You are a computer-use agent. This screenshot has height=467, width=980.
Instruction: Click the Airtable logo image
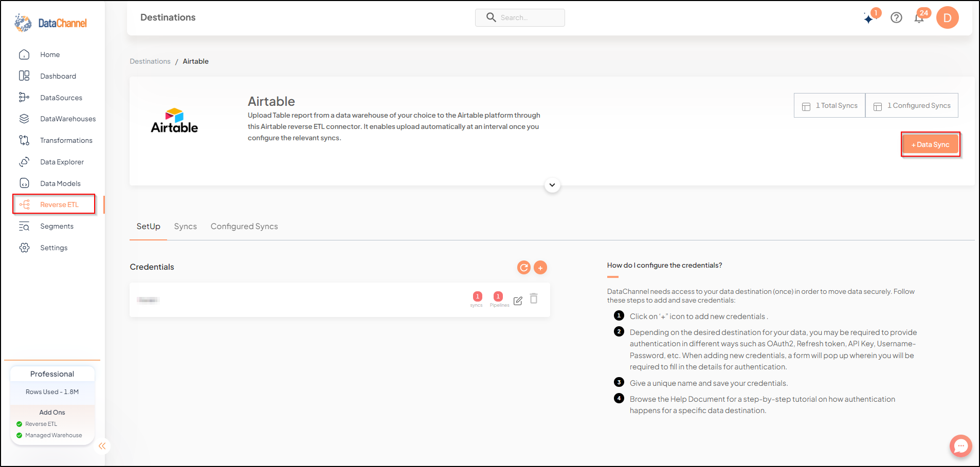tap(174, 121)
